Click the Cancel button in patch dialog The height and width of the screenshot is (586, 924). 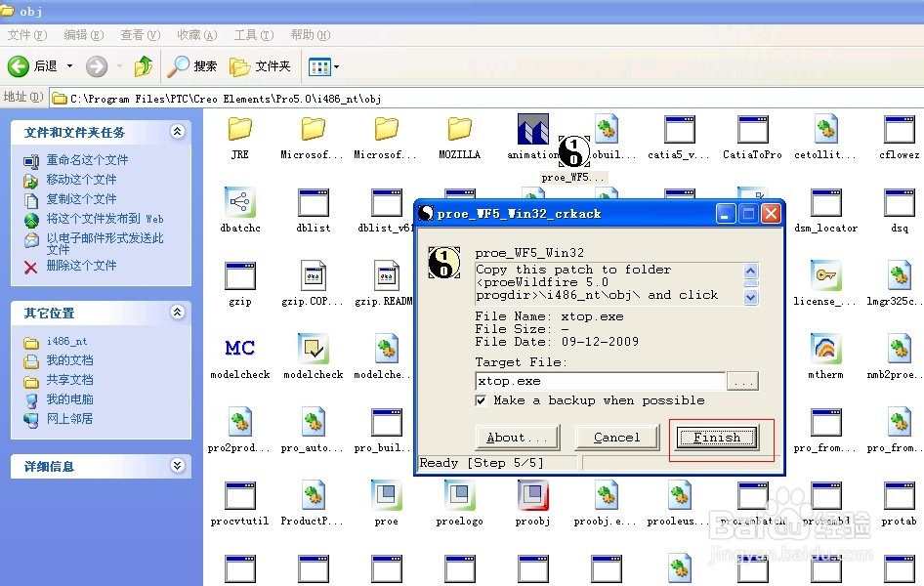coord(616,438)
